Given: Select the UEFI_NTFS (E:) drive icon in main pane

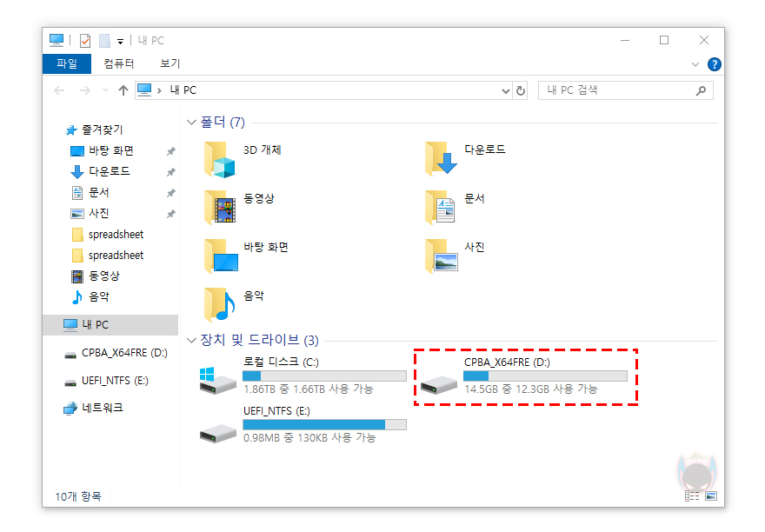Looking at the screenshot, I should (218, 434).
